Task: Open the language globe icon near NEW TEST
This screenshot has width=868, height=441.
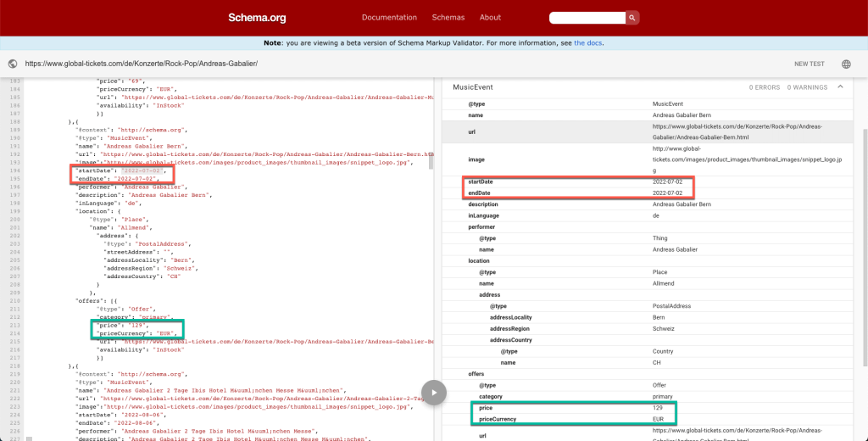Action: 846,64
